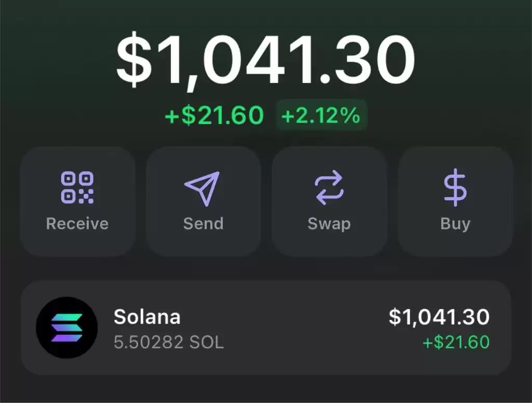Tap the paper plane Send icon
The width and height of the screenshot is (532, 403).
tap(202, 189)
